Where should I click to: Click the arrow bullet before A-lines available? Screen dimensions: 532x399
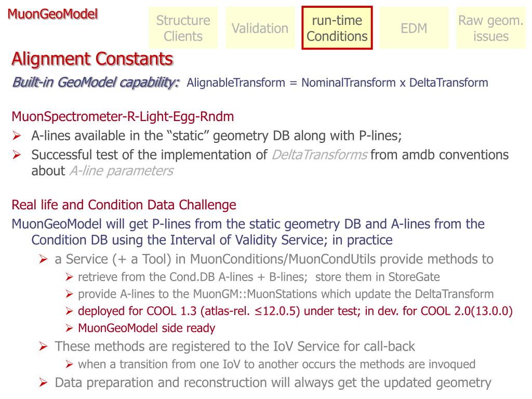17,136
